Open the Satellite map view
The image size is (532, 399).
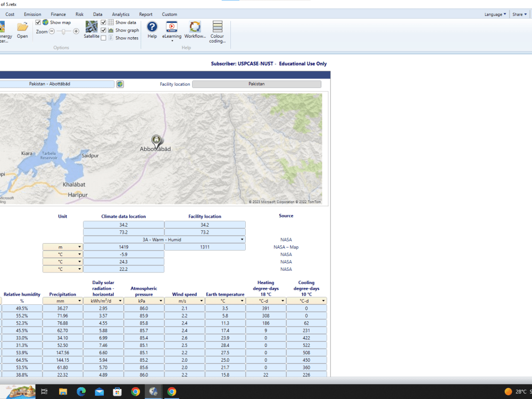point(90,28)
